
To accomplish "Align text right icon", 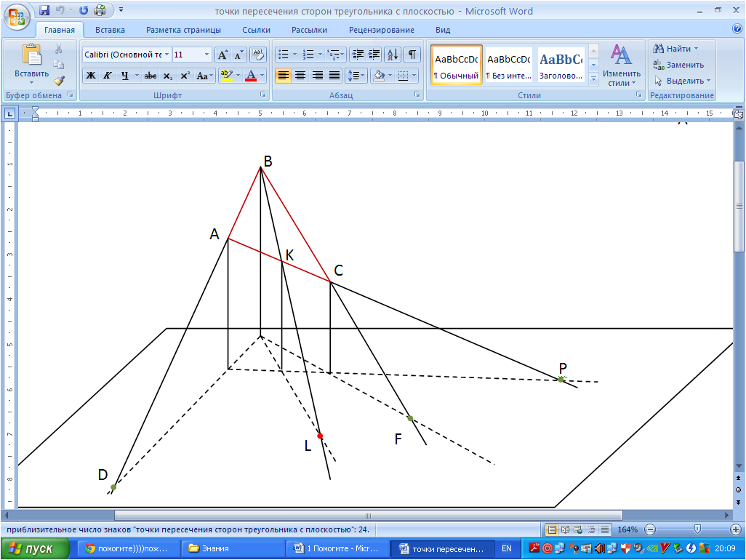I will click(317, 75).
